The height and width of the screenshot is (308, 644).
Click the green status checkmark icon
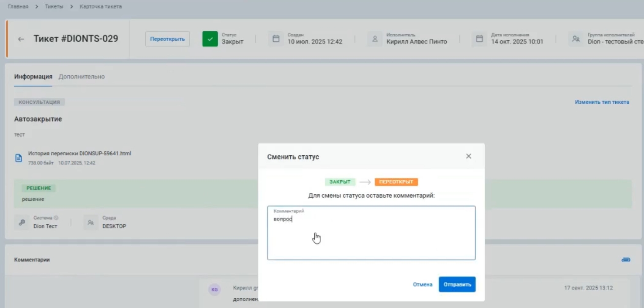(x=210, y=39)
